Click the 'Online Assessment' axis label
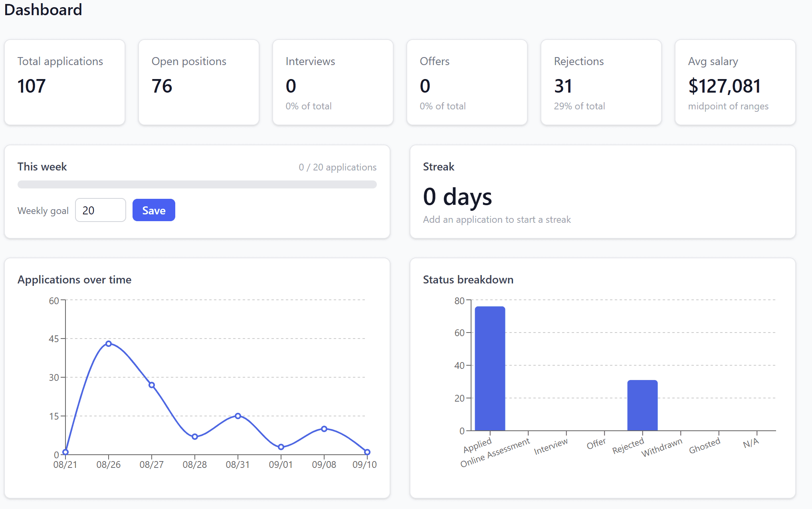 click(x=495, y=453)
